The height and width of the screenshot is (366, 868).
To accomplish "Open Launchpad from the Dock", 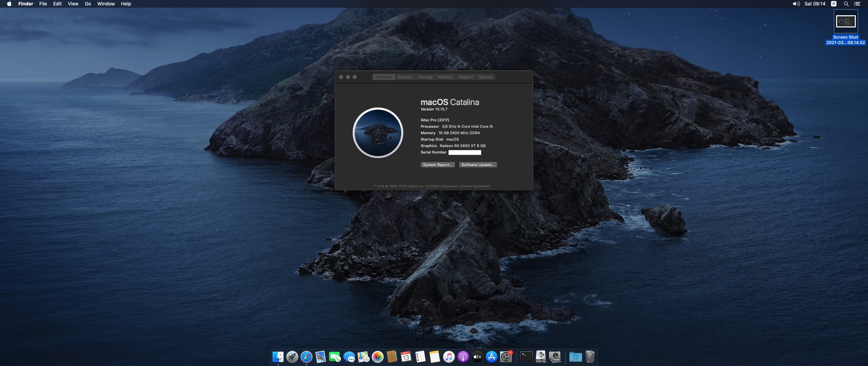I will (292, 357).
